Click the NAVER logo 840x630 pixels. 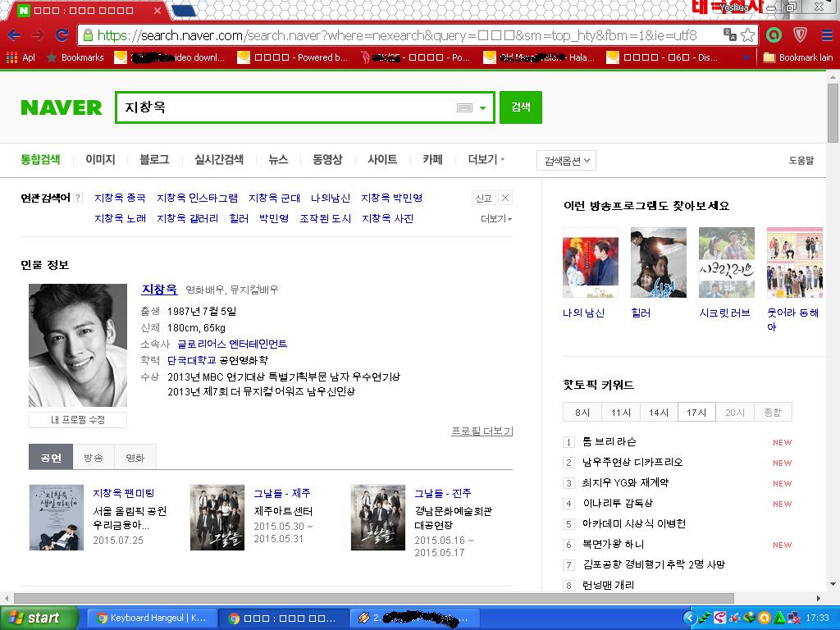[x=61, y=107]
